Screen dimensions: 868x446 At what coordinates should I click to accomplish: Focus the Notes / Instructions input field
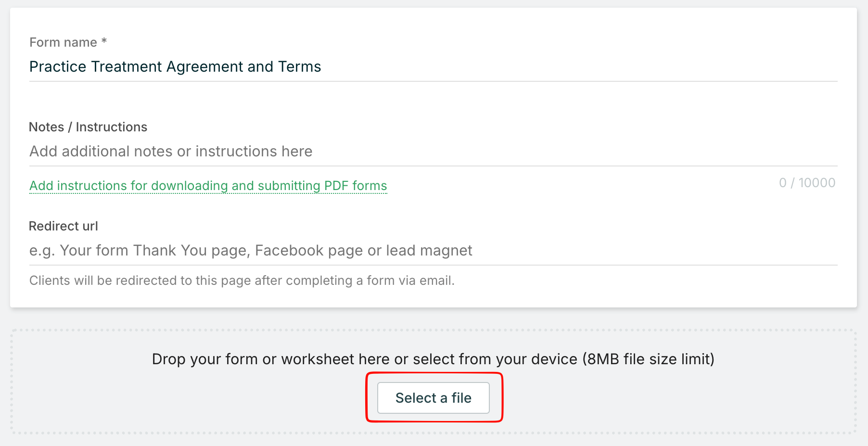pyautogui.click(x=433, y=152)
